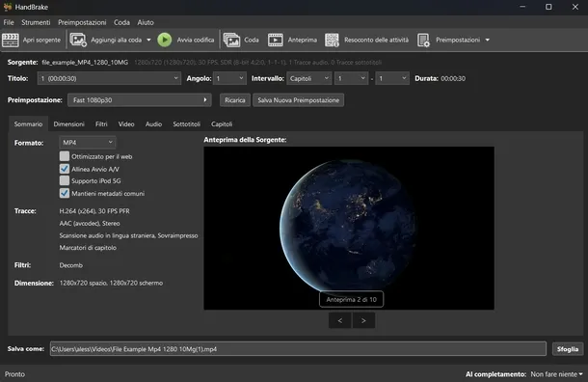Click the Marcatori di capitolo text
The width and height of the screenshot is (588, 382).
click(x=88, y=248)
